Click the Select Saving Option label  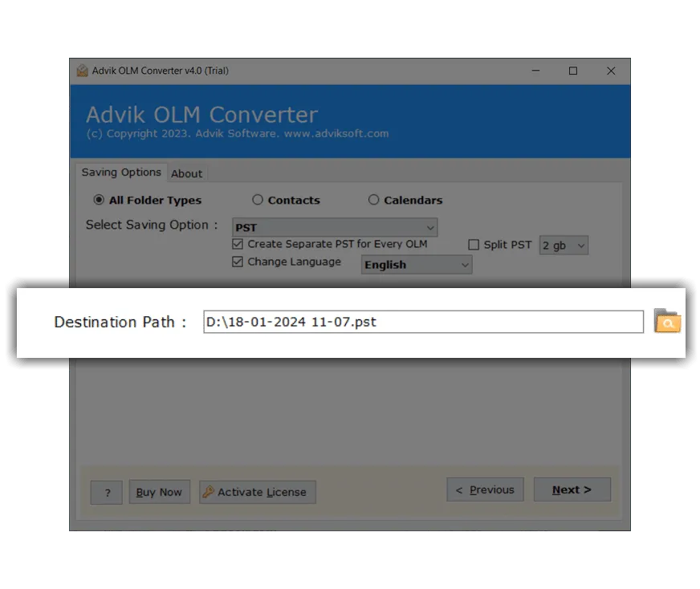coord(152,225)
